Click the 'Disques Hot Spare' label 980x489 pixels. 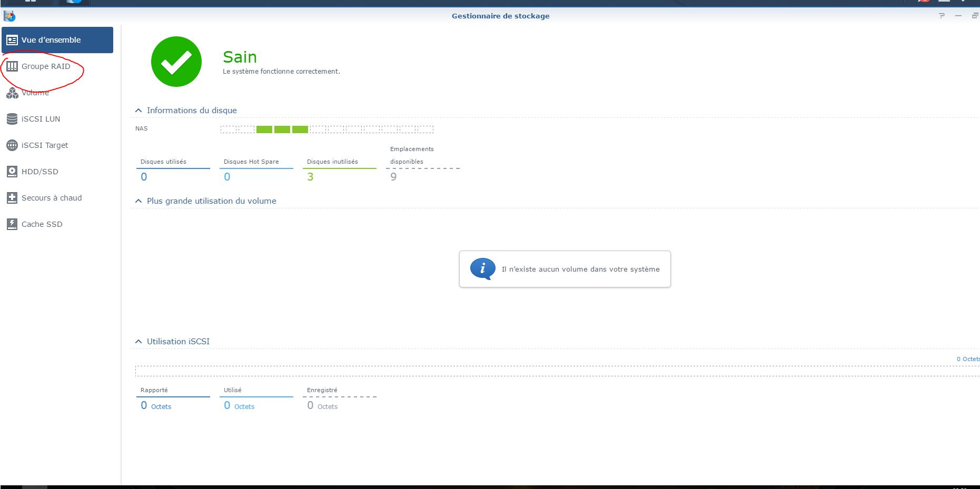tap(251, 162)
